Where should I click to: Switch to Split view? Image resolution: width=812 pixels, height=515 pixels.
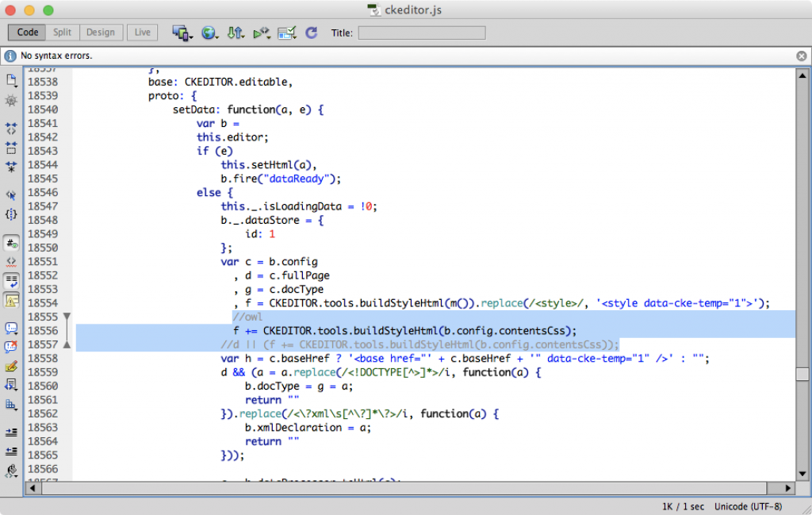[x=62, y=32]
